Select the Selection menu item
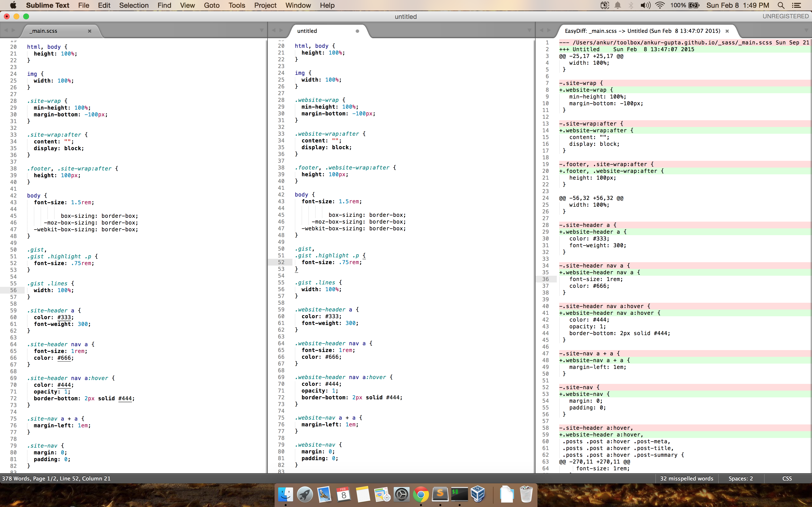This screenshot has width=812, height=507. (133, 5)
